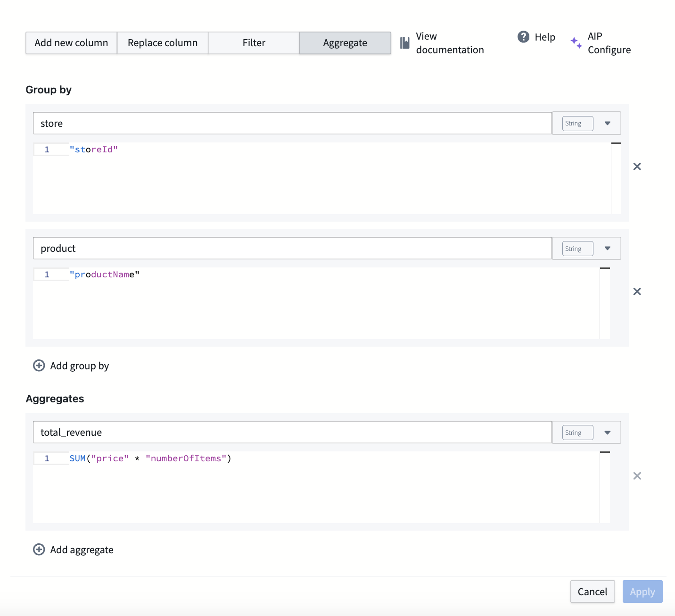
Task: Click the Help question mark icon
Action: pyautogui.click(x=523, y=37)
